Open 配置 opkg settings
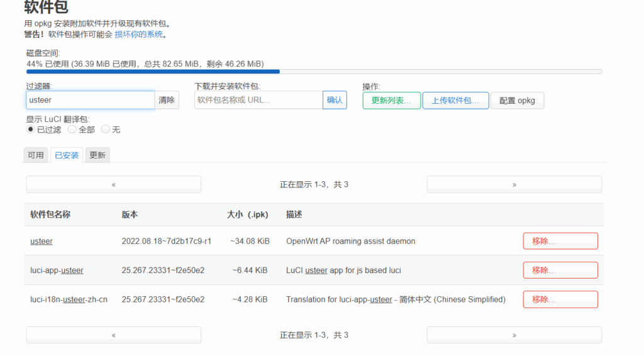 (x=517, y=101)
